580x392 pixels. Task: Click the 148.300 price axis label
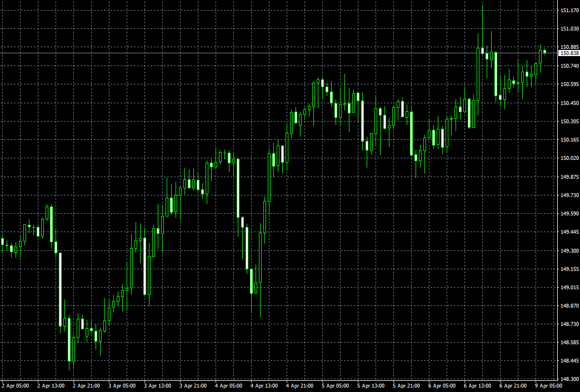569,379
